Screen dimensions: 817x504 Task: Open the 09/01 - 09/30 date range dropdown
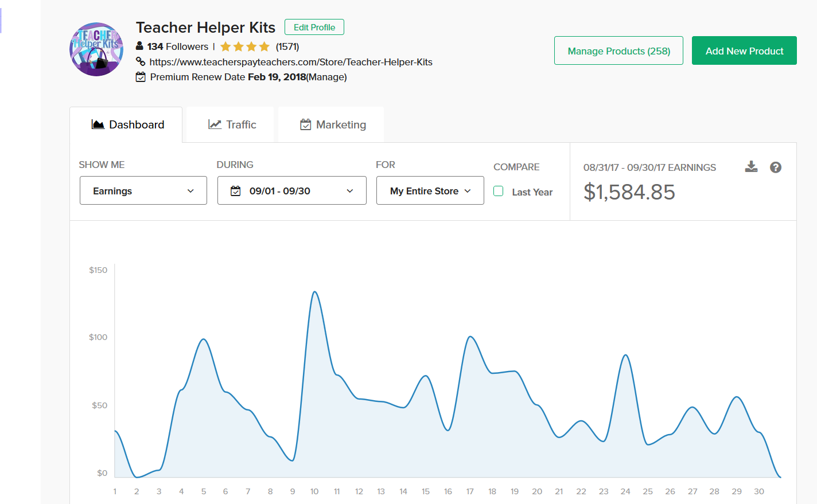292,190
